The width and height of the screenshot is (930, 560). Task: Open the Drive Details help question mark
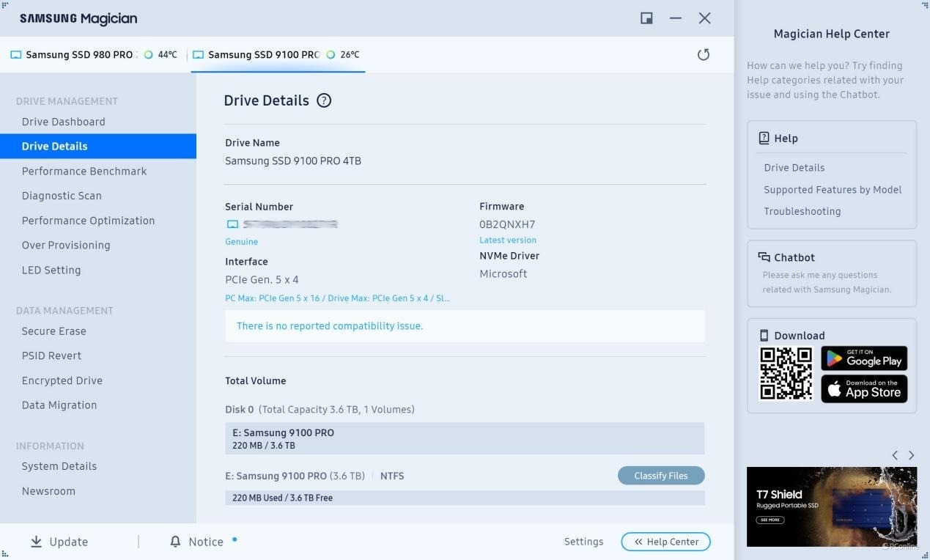tap(324, 100)
